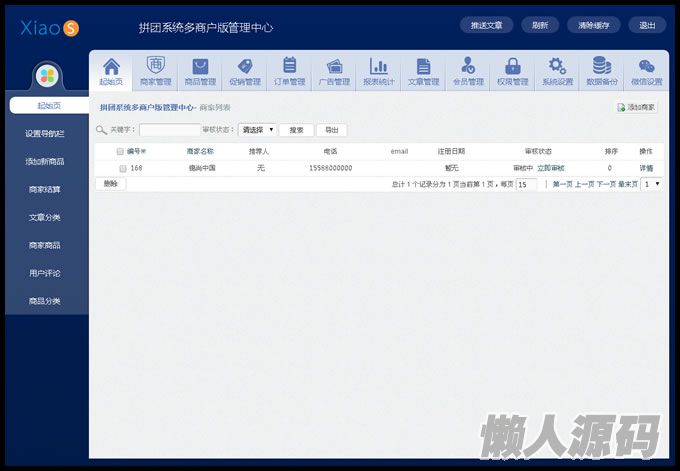Click the 审核中 status text
The height and width of the screenshot is (471, 680).
[x=523, y=168]
